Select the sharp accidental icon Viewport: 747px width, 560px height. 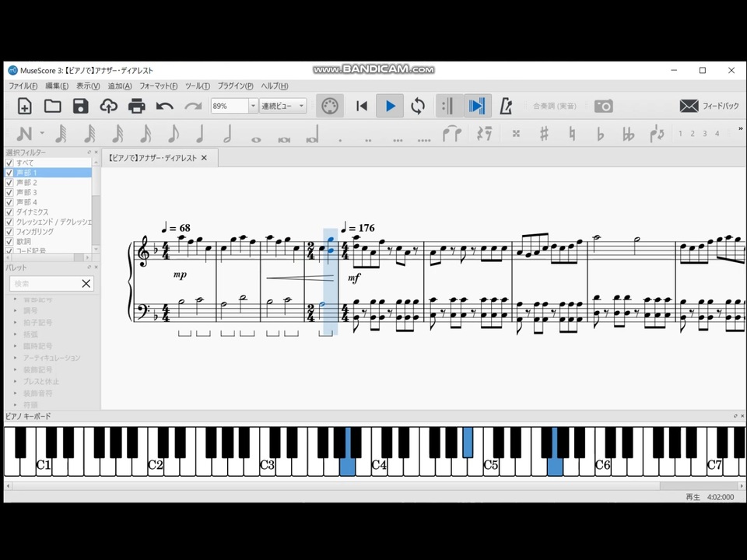tap(544, 135)
